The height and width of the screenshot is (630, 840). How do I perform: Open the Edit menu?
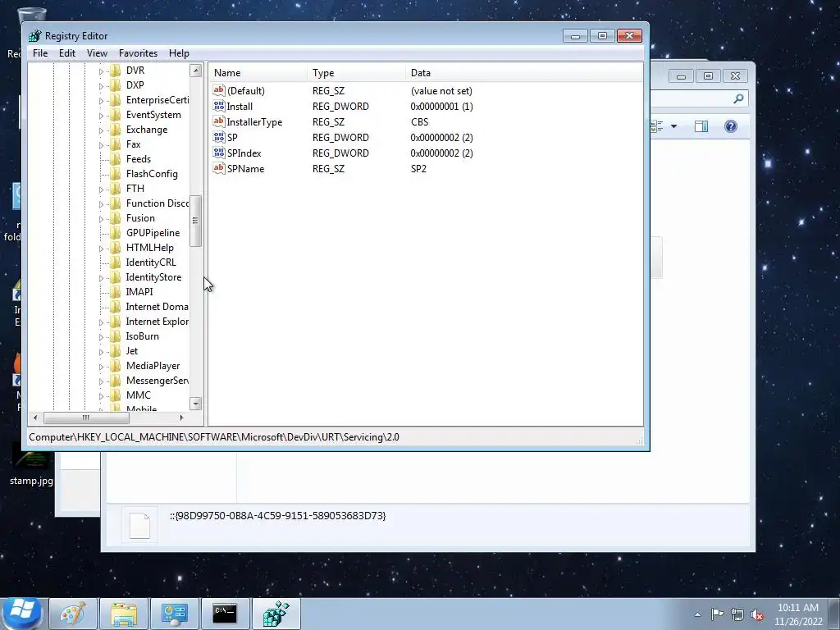(x=67, y=53)
